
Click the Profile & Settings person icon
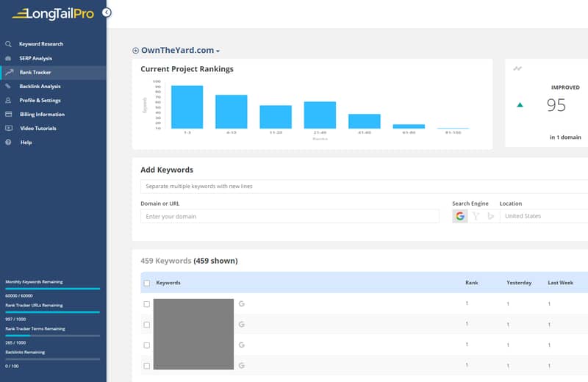[x=8, y=101]
